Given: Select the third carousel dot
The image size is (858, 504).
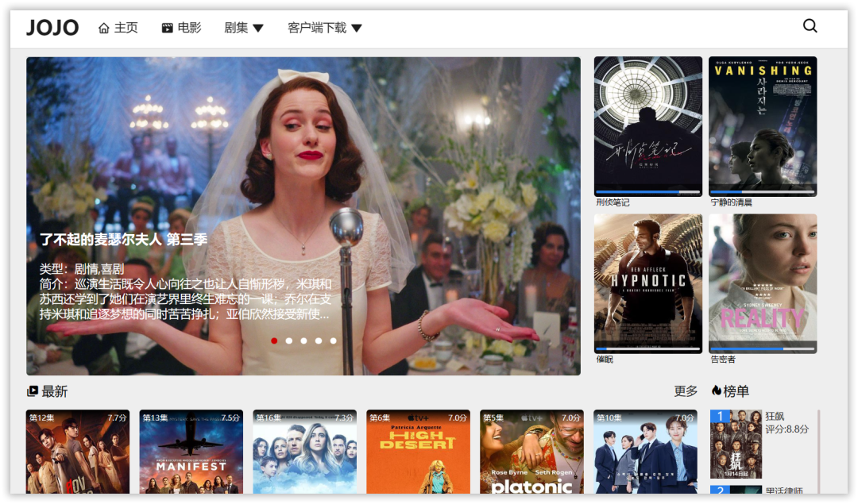Looking at the screenshot, I should point(303,340).
